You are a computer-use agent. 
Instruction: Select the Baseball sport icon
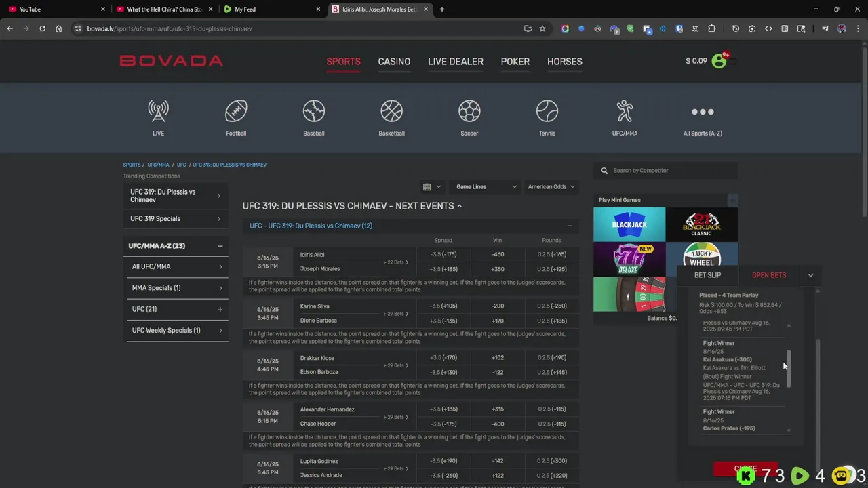tap(314, 111)
